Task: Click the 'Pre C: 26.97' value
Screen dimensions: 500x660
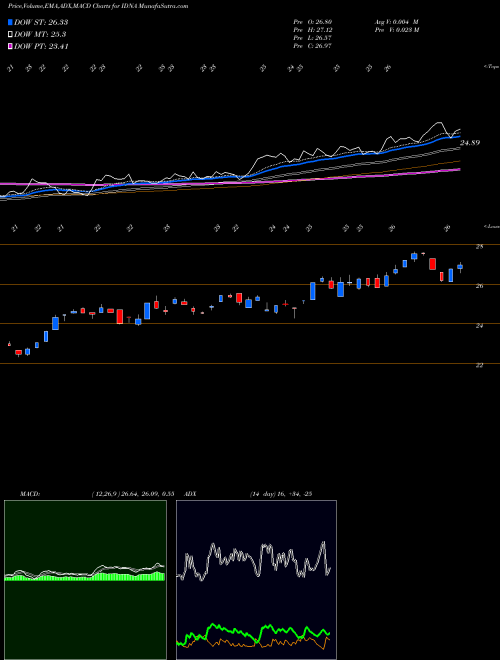Action: pyautogui.click(x=312, y=46)
